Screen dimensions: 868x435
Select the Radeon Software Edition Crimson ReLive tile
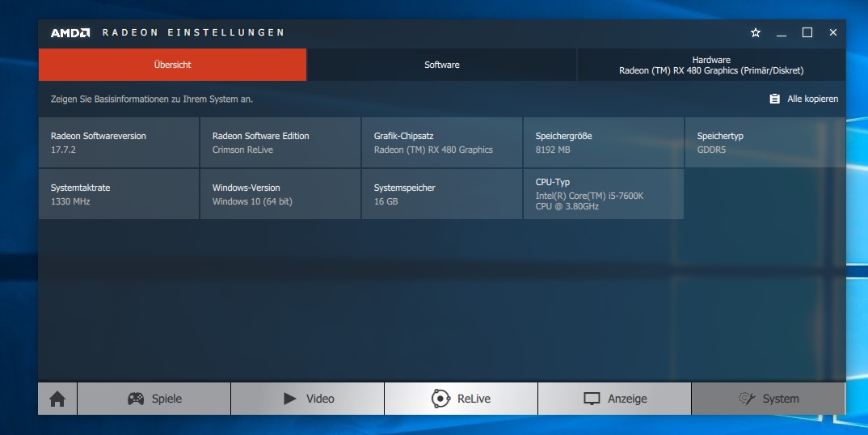pos(280,142)
